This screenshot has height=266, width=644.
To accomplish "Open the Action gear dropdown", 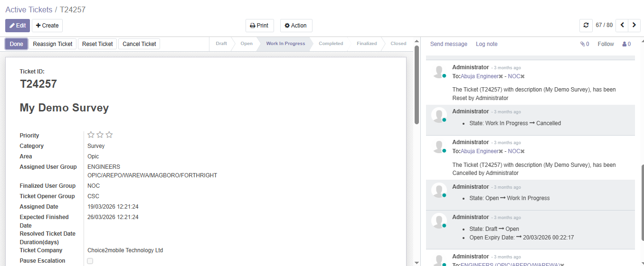I will click(x=296, y=26).
